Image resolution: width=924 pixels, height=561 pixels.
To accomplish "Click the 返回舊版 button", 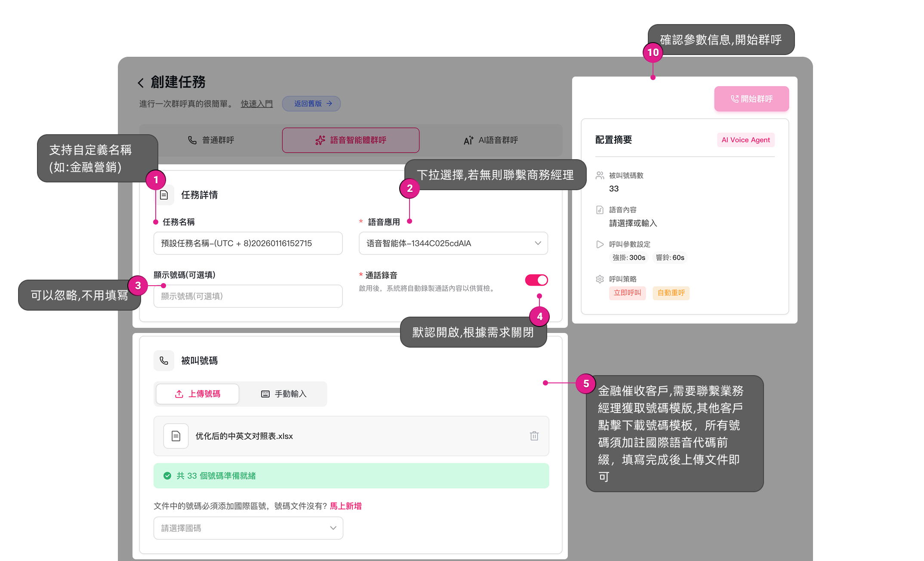I will click(311, 104).
